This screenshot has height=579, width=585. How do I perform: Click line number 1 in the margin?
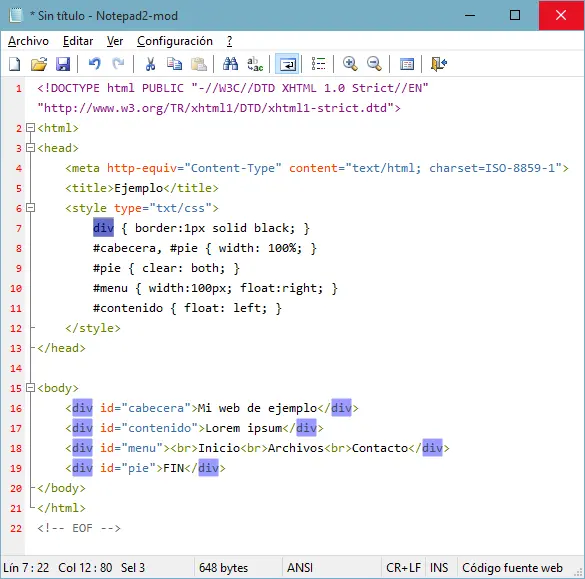click(19, 89)
